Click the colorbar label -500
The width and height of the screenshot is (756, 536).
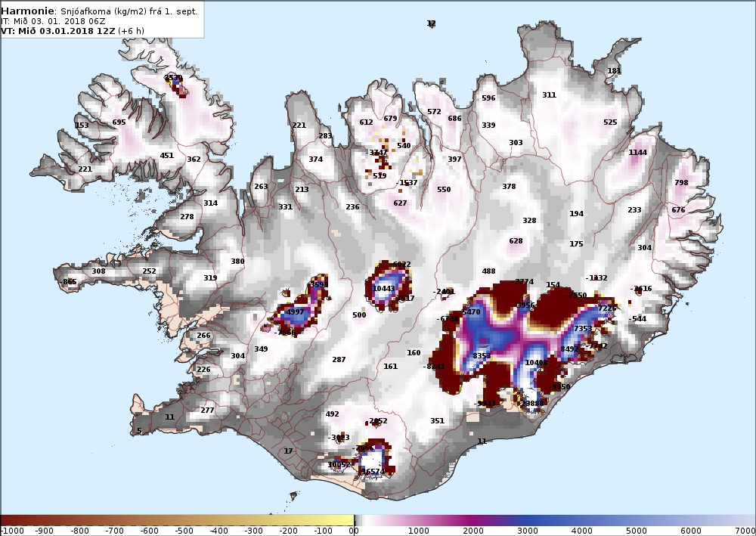[184, 531]
